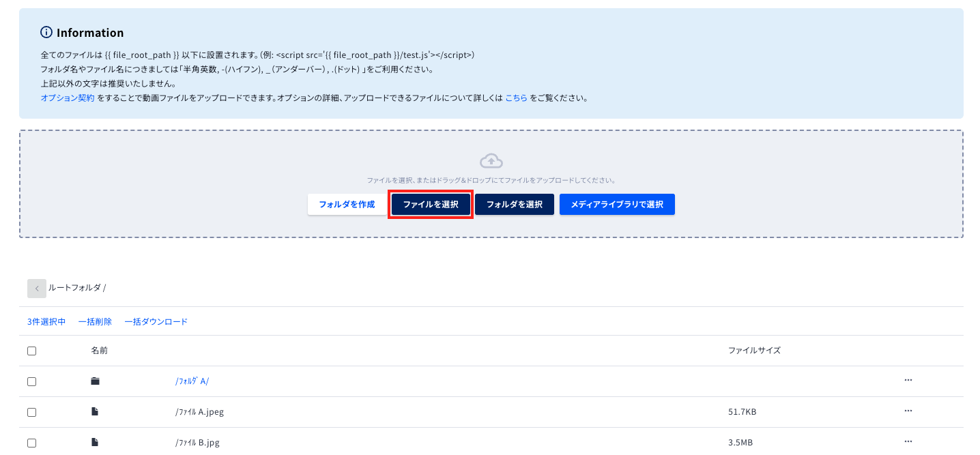
Task: Click the Information heading text
Action: 90,33
